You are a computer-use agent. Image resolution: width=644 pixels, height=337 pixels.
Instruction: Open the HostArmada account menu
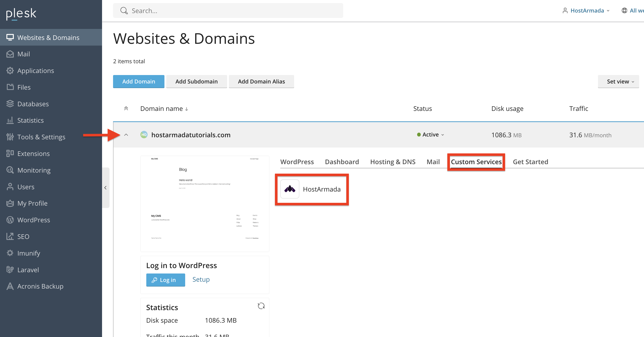586,10
